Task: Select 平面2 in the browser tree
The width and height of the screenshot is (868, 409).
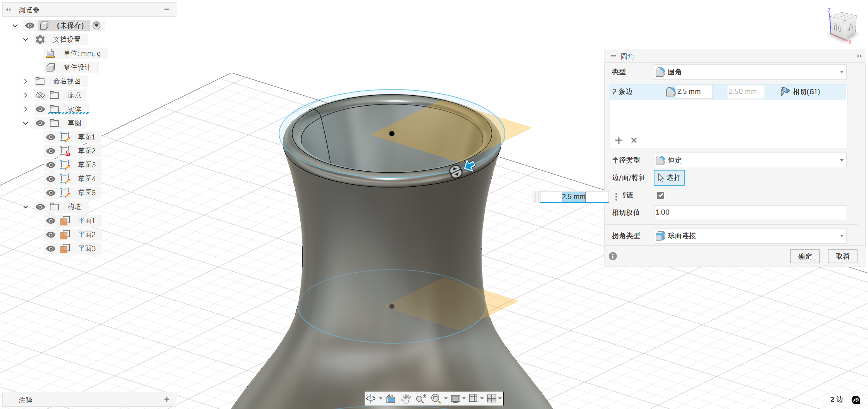Action: tap(87, 235)
